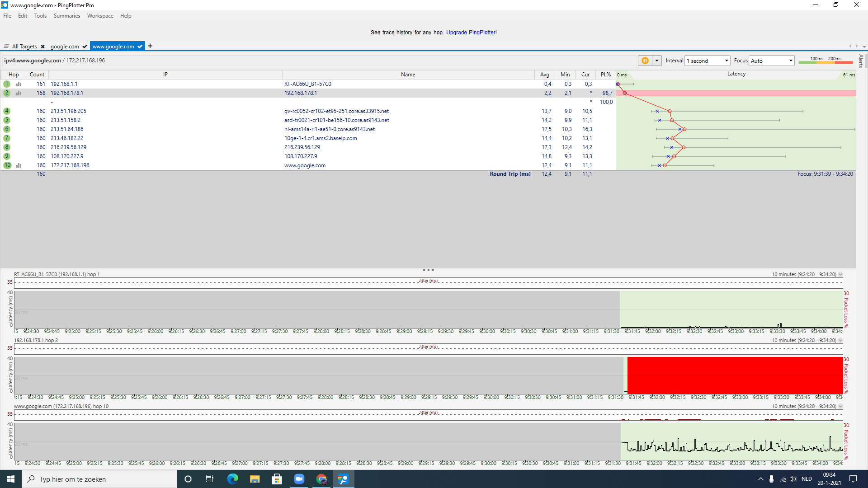Expand the hop 1 graph time range menu
868x488 pixels.
coord(840,275)
